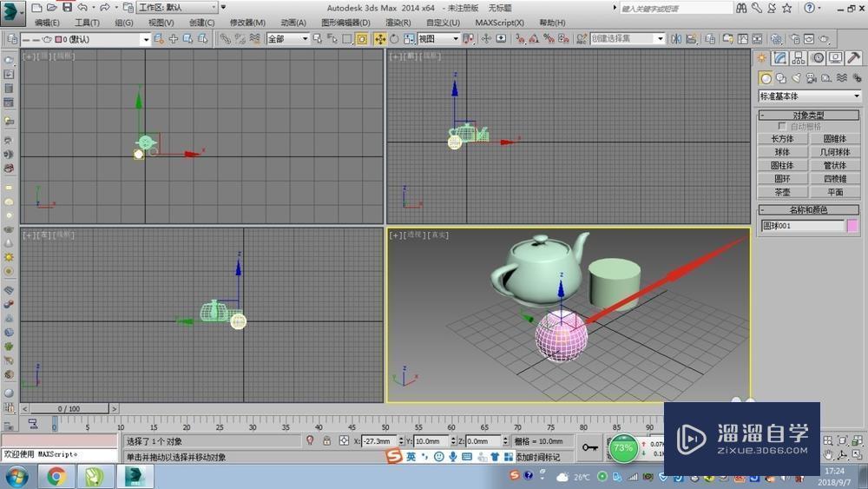This screenshot has height=489, width=868.
Task: Open the 帮助(H) menu
Action: click(x=552, y=23)
